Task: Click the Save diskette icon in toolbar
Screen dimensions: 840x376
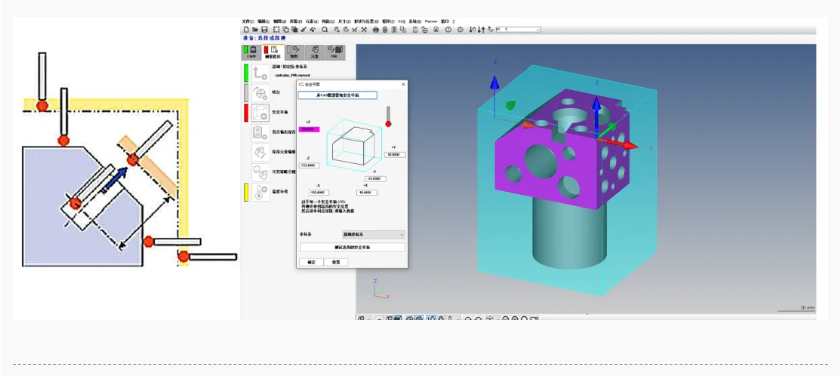Action: coord(265,29)
